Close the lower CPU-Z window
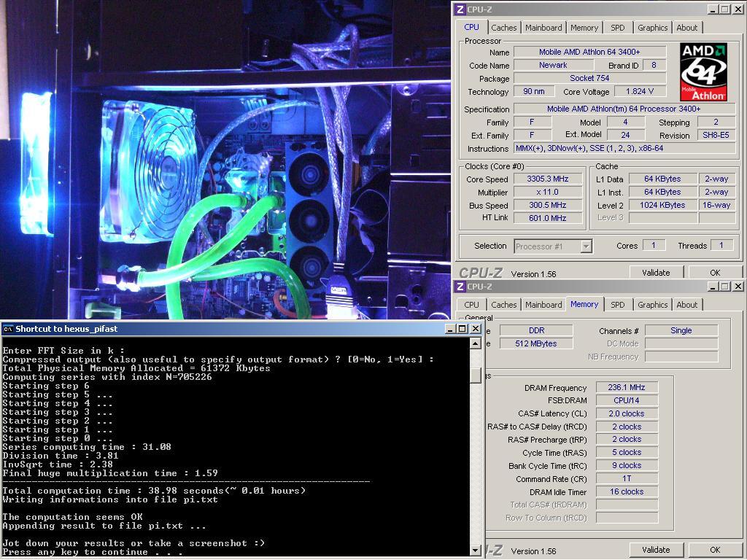Viewport: 747px width, 560px height. pyautogui.click(x=738, y=286)
